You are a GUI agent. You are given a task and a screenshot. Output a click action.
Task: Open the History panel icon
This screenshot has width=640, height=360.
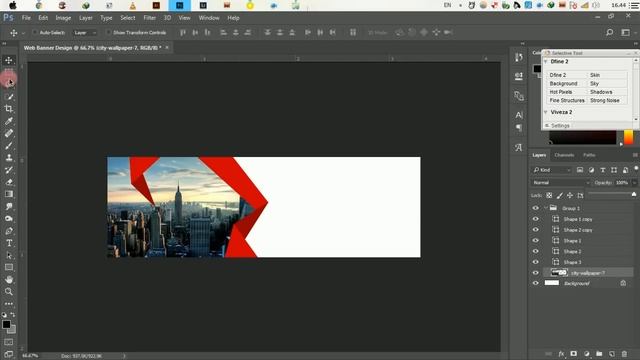point(519,57)
